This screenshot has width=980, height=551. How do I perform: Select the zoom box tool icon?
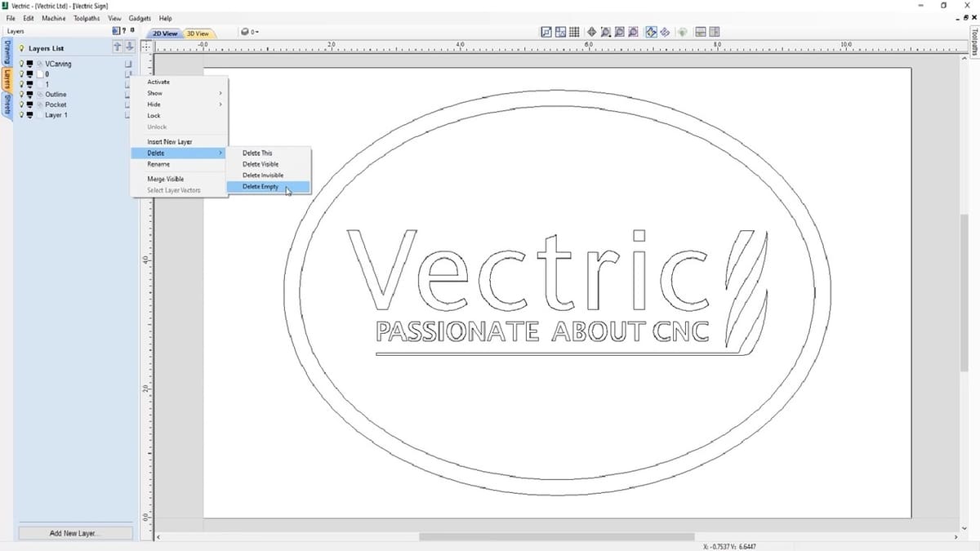606,32
